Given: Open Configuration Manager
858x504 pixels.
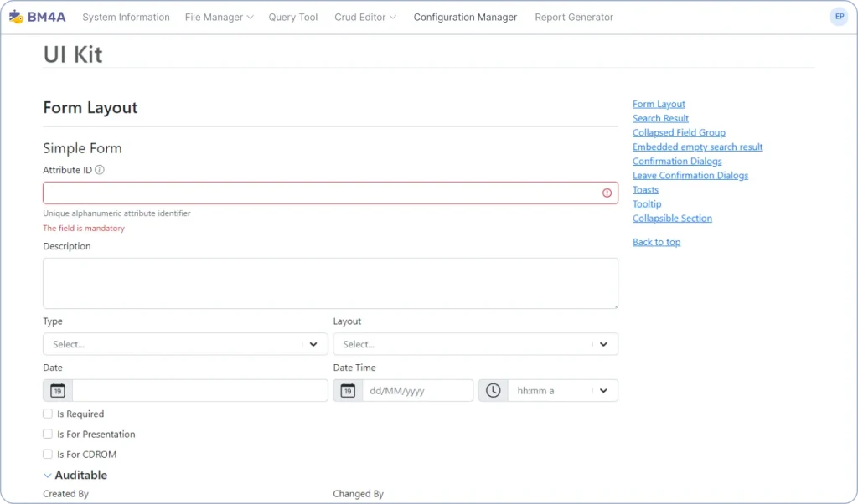Looking at the screenshot, I should click(465, 18).
